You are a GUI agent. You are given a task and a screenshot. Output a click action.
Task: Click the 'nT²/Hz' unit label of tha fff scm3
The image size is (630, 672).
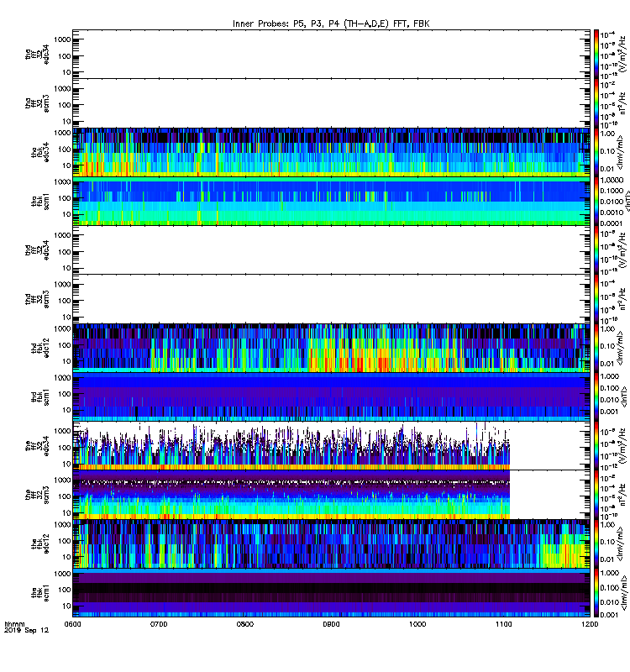tap(622, 103)
